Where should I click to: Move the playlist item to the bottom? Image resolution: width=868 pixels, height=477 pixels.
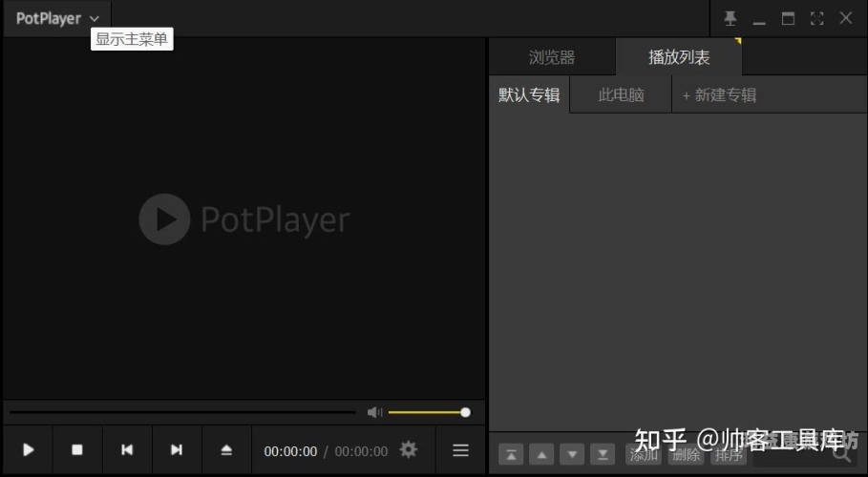click(603, 455)
